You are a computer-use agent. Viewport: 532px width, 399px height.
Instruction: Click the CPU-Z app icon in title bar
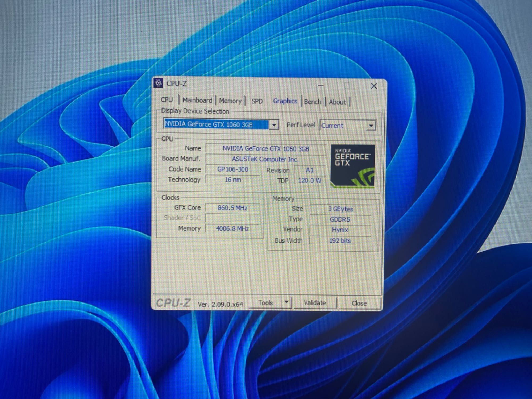point(158,83)
